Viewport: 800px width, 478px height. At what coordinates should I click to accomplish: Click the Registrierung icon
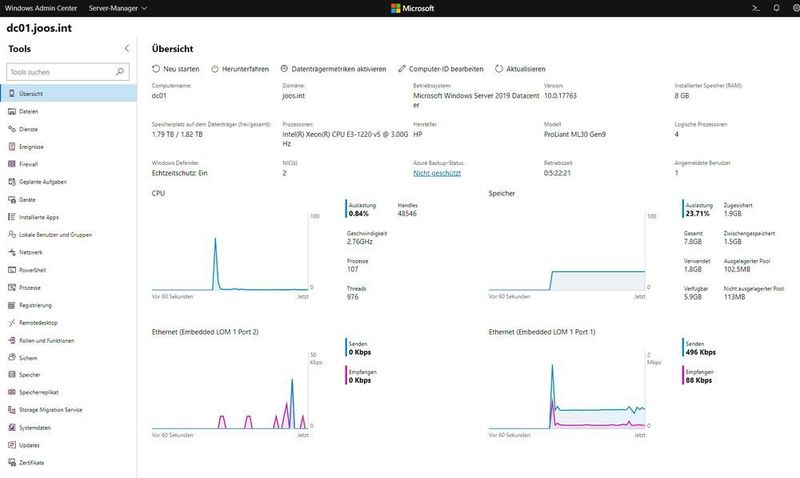(x=12, y=305)
